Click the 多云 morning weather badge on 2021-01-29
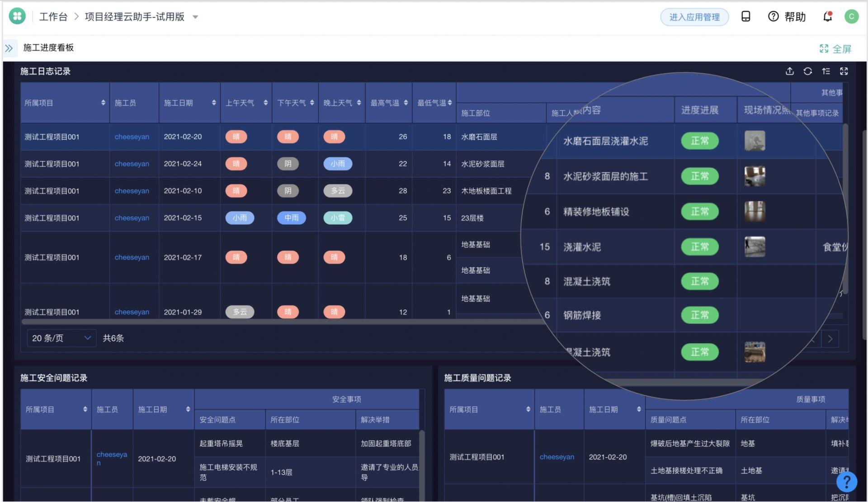Image resolution: width=868 pixels, height=502 pixels. coord(240,312)
